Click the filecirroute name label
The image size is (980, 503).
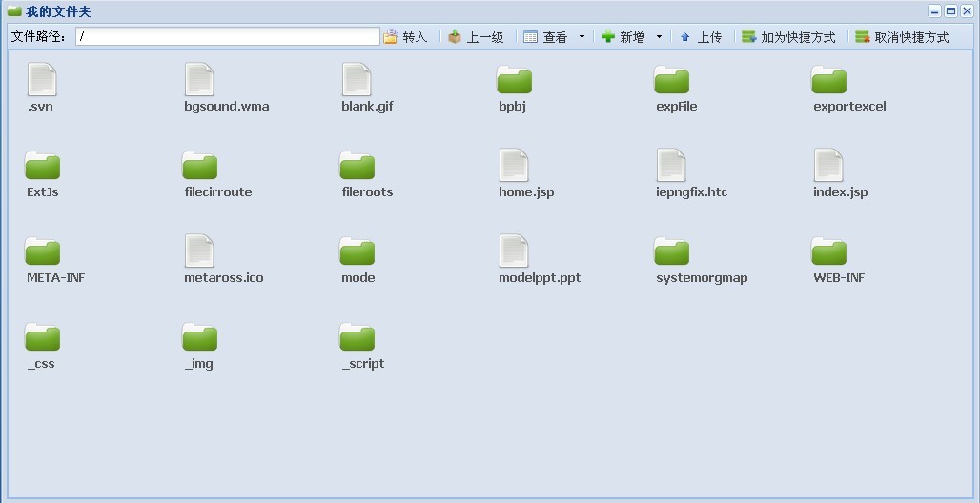click(x=218, y=191)
